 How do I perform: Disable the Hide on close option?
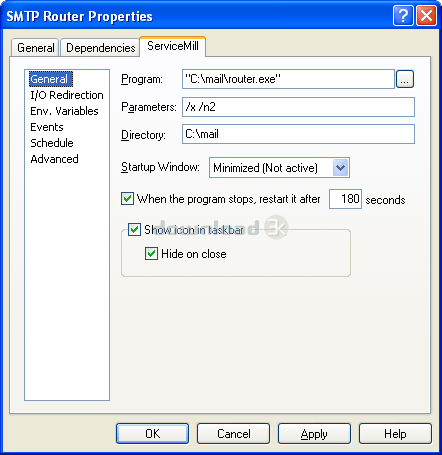coord(151,254)
